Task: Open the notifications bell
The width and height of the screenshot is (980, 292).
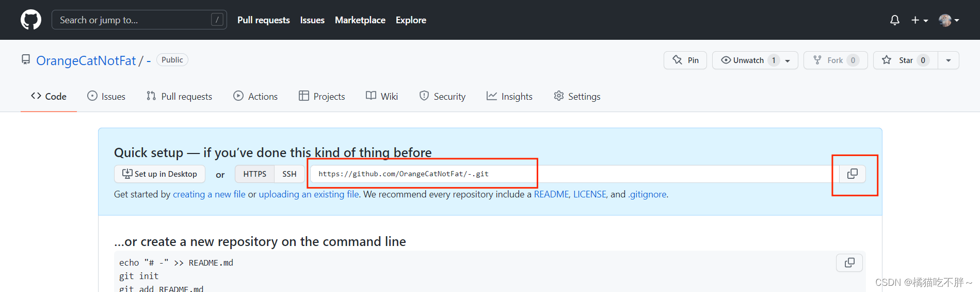Action: (895, 20)
